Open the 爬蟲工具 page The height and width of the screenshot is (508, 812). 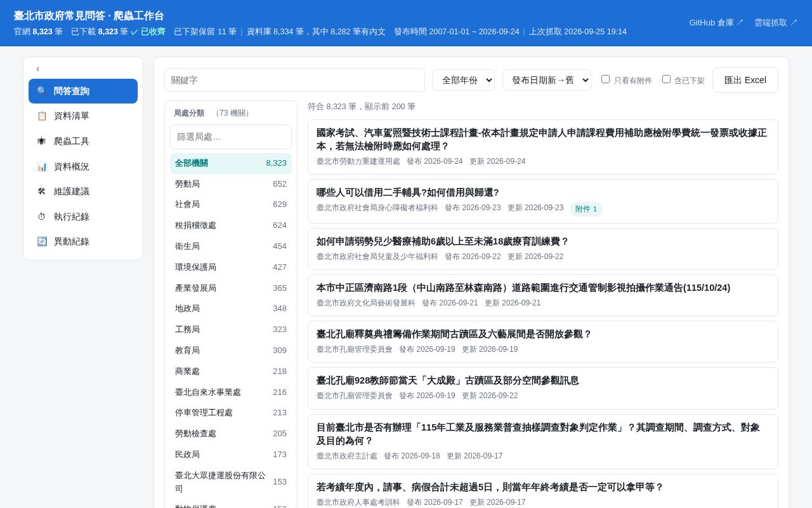pos(83,141)
